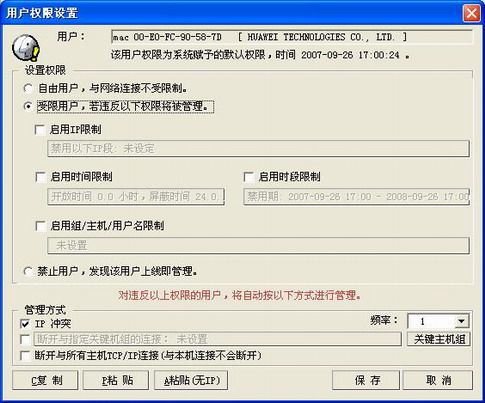Click the 关键主机组 button
Screen dimensions: 485x403
439,339
